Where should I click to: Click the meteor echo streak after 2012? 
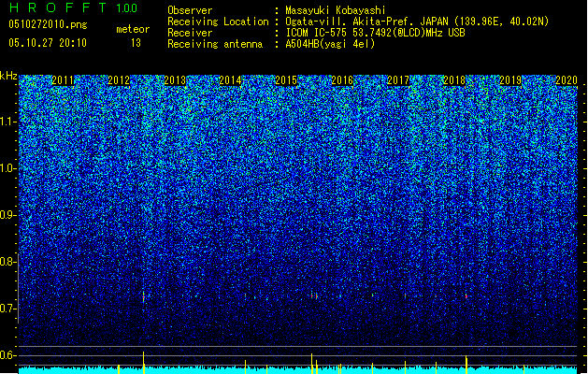tap(143, 296)
